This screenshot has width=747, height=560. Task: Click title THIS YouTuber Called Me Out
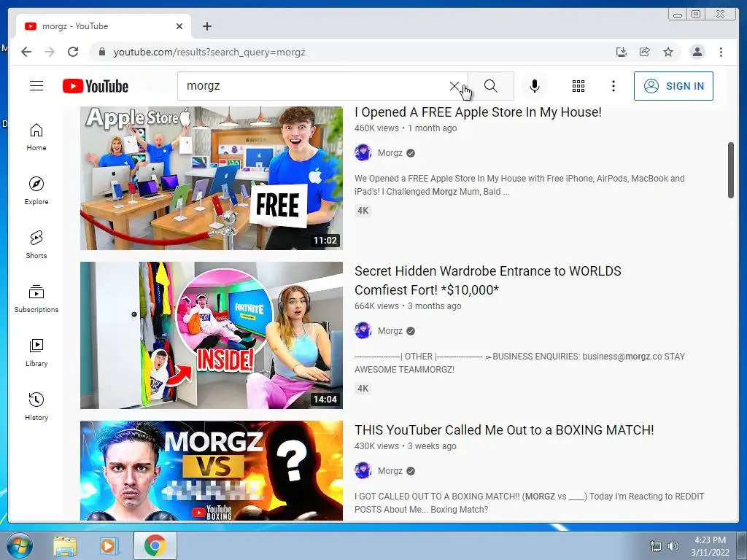tap(504, 430)
